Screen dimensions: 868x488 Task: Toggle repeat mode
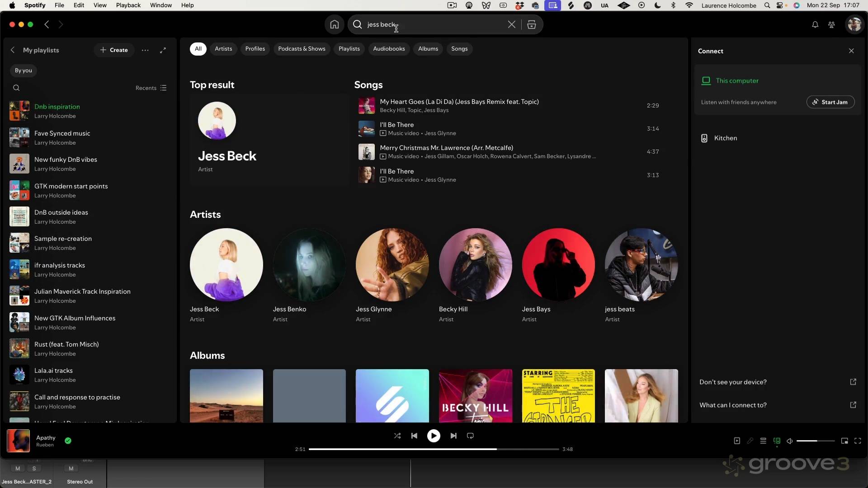click(470, 436)
